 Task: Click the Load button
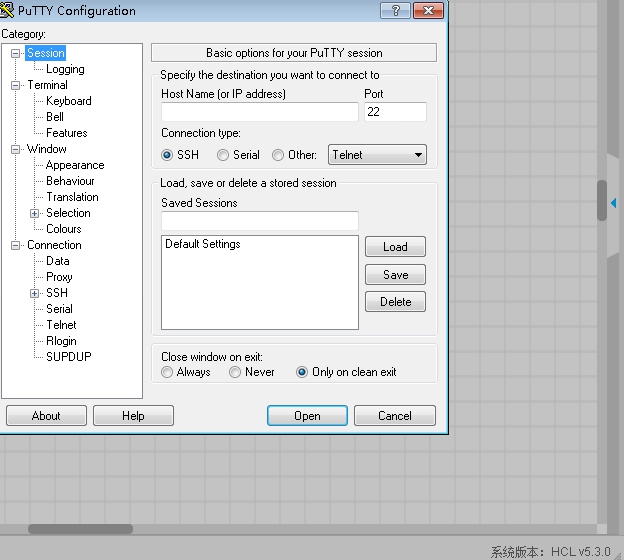[395, 247]
